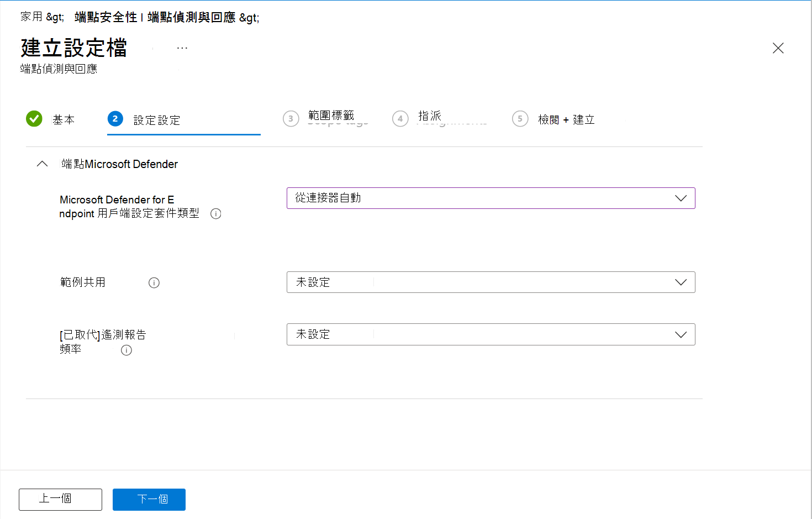This screenshot has height=519, width=812.
Task: Click the 端點Microsoft Defender section heading
Action: 120,164
